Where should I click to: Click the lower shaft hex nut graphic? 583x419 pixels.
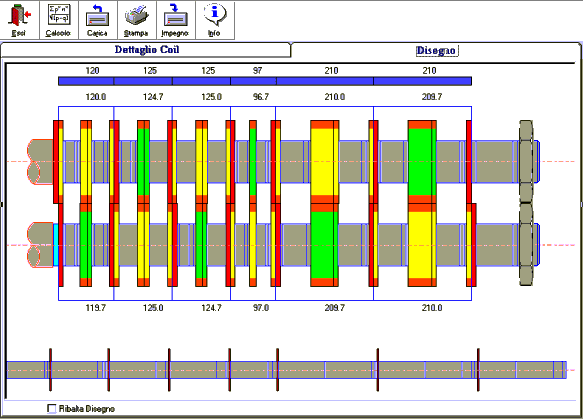[x=526, y=244]
